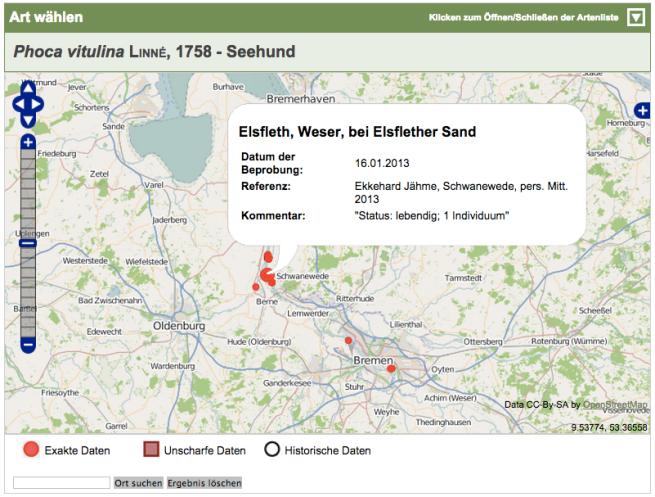Viewport: 655px width, 497px height.
Task: Click the zoom slider handle
Action: point(28,243)
